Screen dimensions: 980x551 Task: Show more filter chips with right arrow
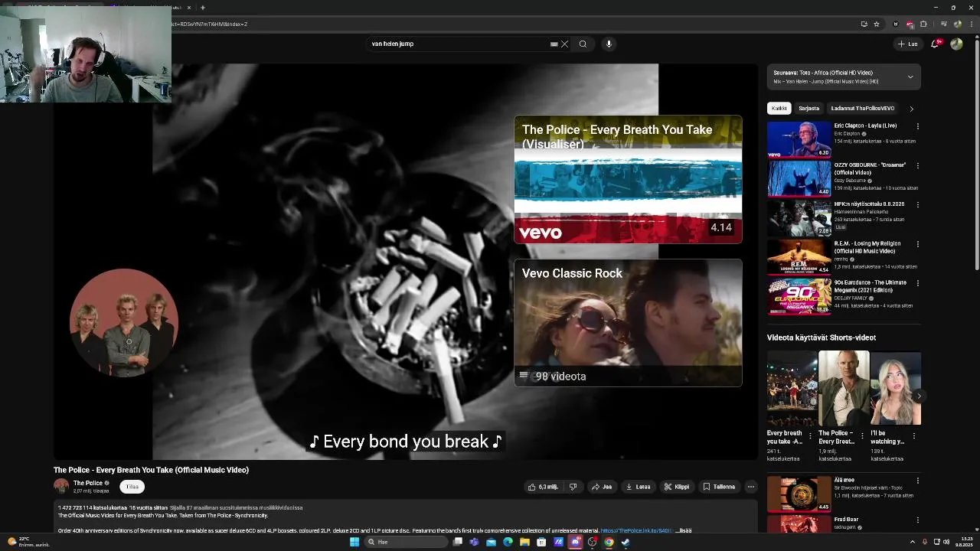coord(911,109)
